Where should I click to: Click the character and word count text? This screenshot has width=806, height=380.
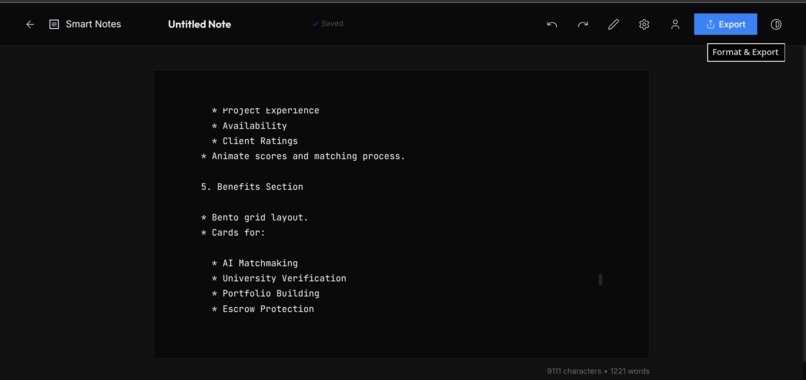[x=598, y=371]
